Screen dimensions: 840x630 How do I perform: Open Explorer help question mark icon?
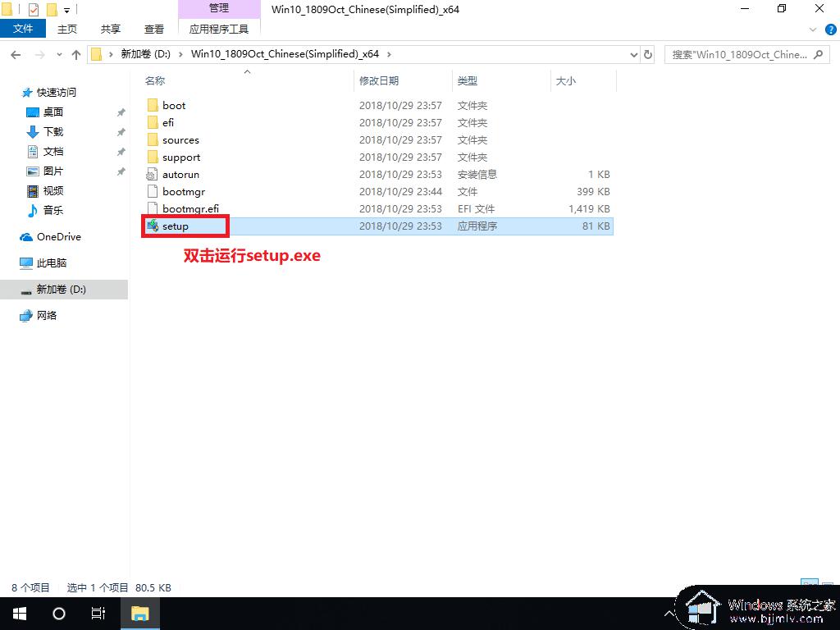coord(831,30)
